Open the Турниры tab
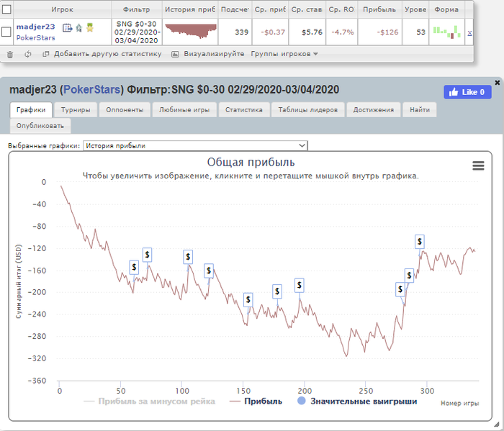The width and height of the screenshot is (504, 431). [x=76, y=110]
